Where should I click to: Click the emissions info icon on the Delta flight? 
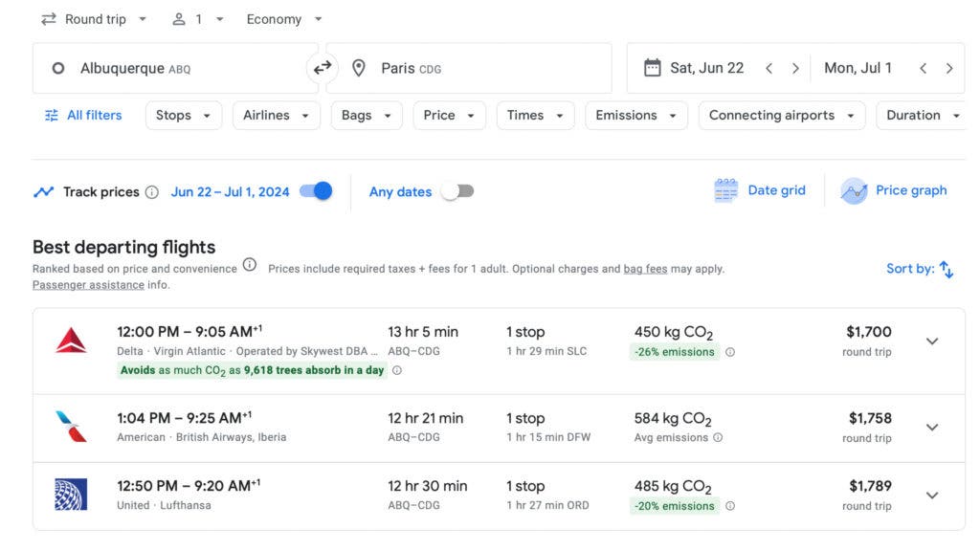click(x=729, y=352)
